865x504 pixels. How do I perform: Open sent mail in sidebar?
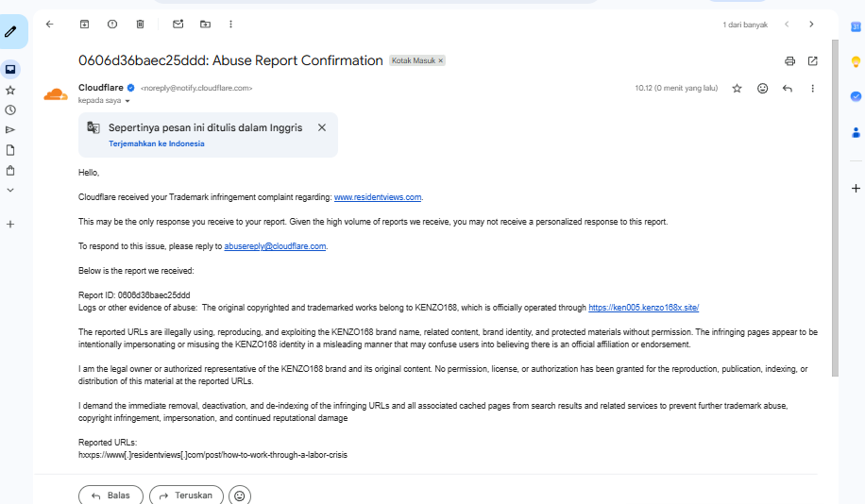click(x=10, y=130)
